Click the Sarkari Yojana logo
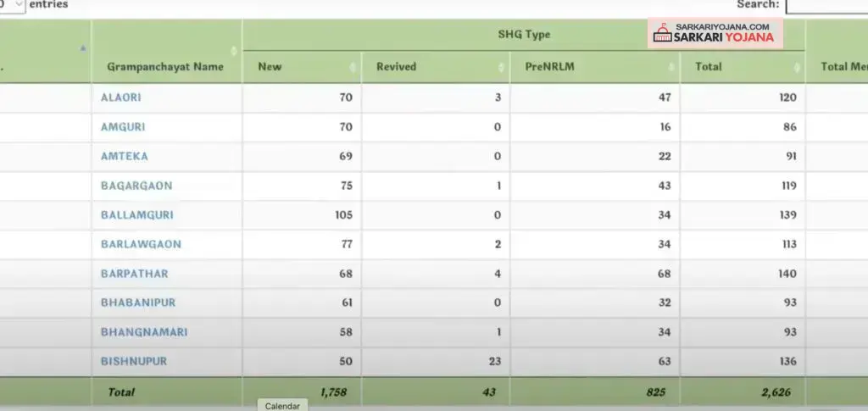Viewport: 868px width, 411px height. point(715,33)
